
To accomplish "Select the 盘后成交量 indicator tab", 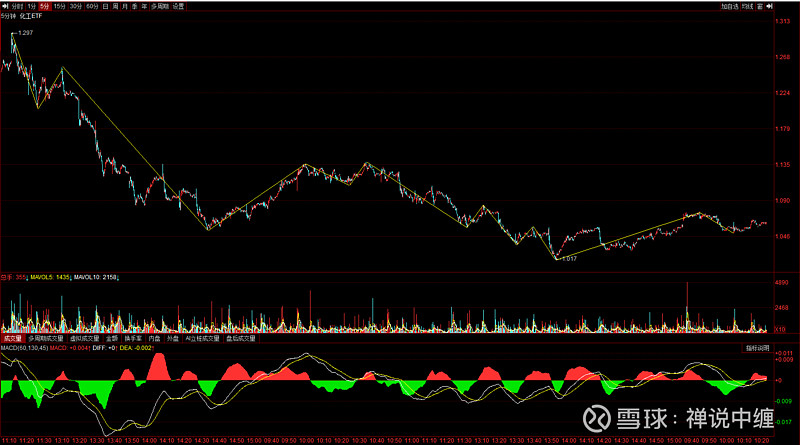I will coord(241,338).
